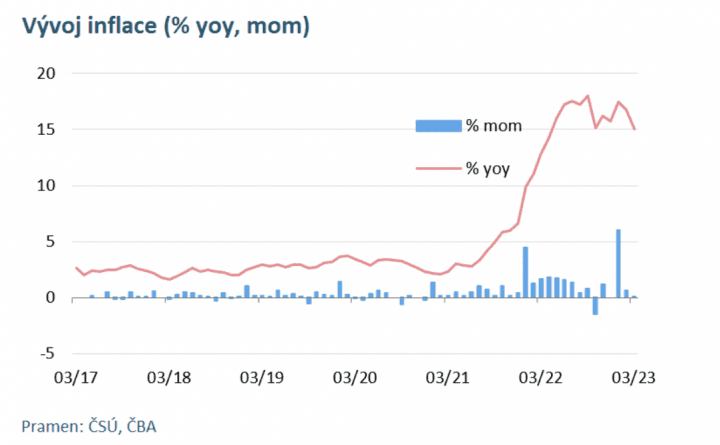Click the red % yoy legend line

coord(439,169)
